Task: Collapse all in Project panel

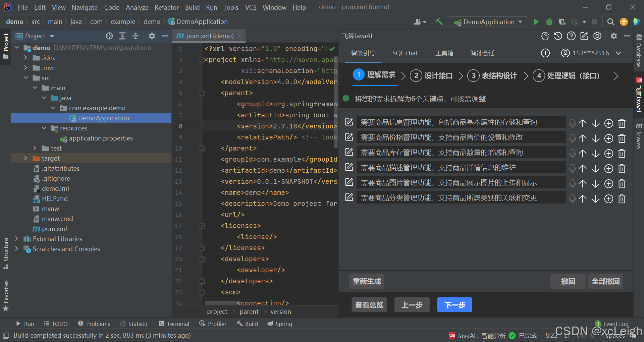Action: (x=136, y=36)
